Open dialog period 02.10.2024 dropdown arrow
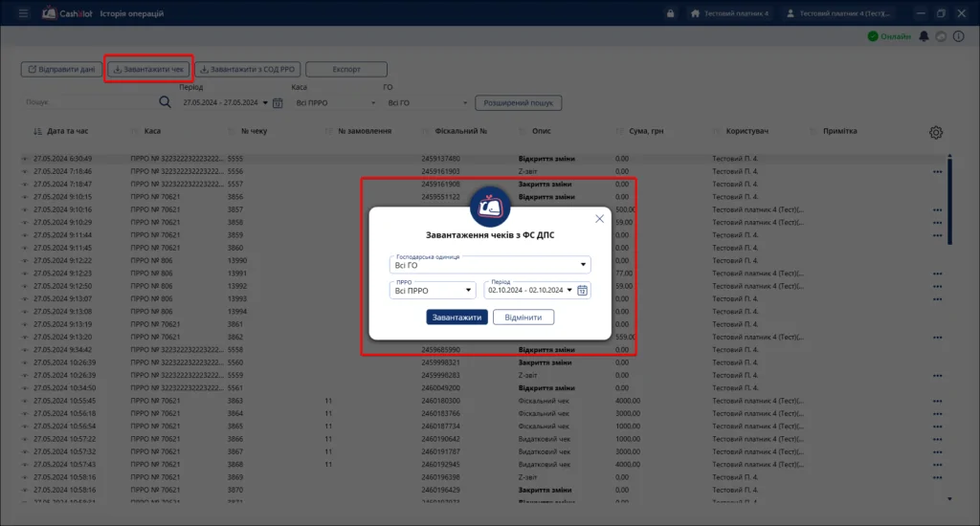Viewport: 980px width, 526px height. coord(569,290)
